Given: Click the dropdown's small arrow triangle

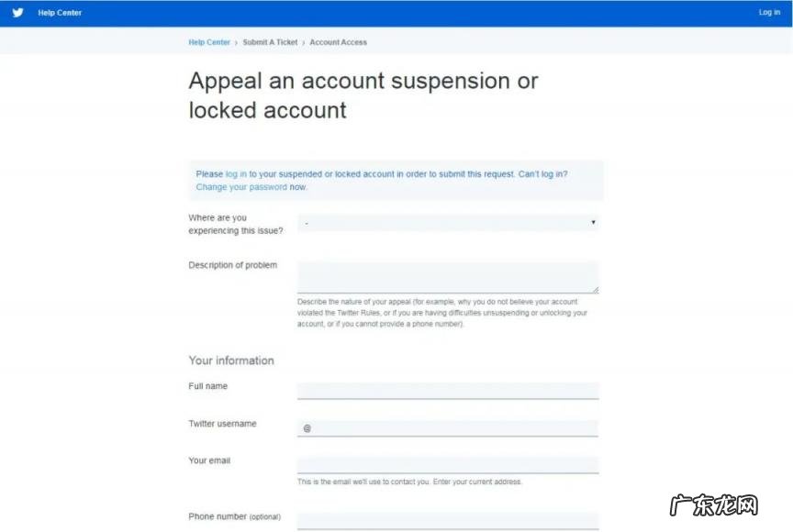Looking at the screenshot, I should tap(593, 223).
